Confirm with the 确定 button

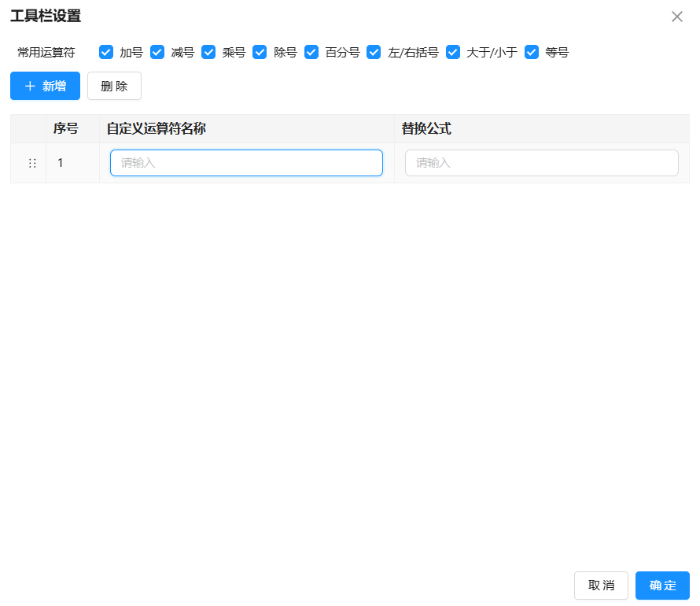662,586
